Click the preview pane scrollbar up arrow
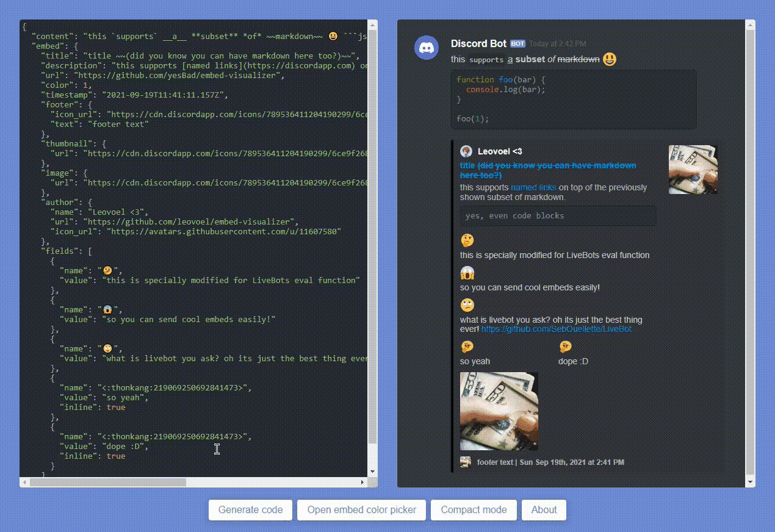775x532 pixels. pos(751,24)
